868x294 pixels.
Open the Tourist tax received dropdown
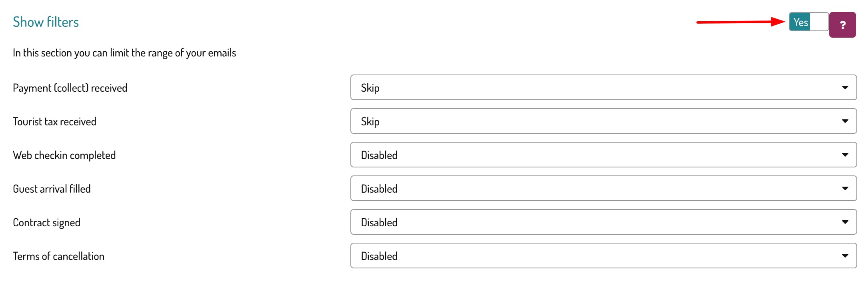click(x=603, y=121)
